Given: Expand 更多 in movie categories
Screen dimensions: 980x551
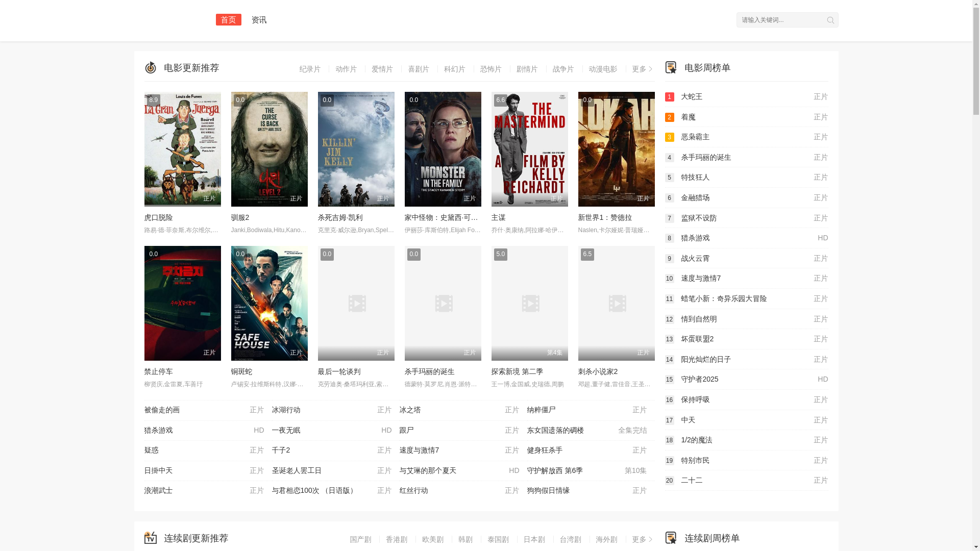Looking at the screenshot, I should [x=642, y=69].
